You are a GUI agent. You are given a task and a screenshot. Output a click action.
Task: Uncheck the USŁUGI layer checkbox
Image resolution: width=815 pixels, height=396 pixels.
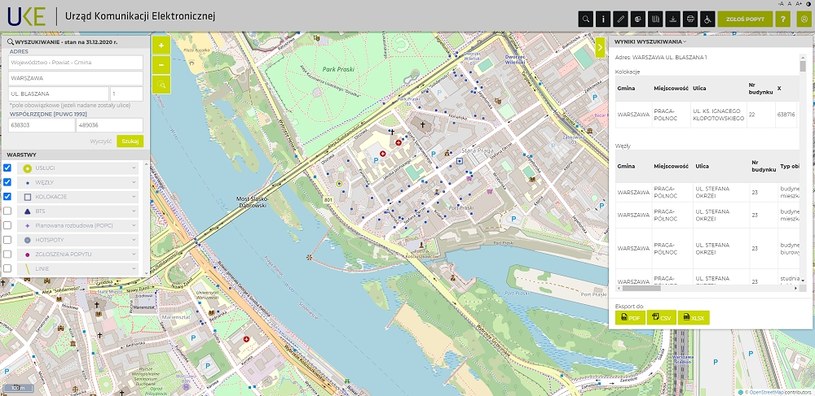pos(7,168)
